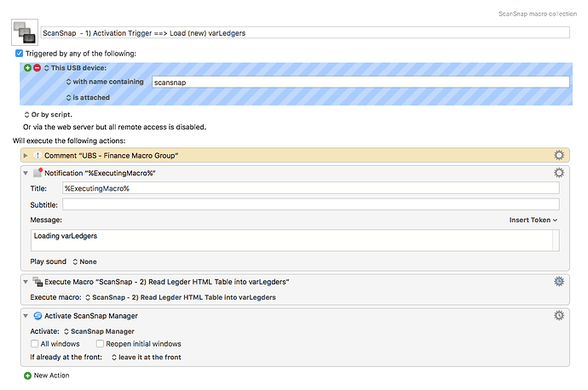Open the 'is attached' popup
The height and width of the screenshot is (390, 588).
(x=88, y=97)
